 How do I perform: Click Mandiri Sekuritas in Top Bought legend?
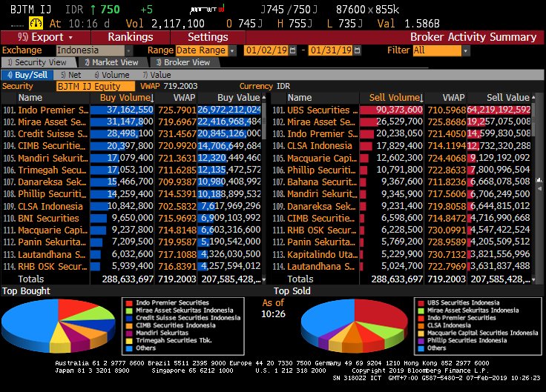(x=162, y=333)
